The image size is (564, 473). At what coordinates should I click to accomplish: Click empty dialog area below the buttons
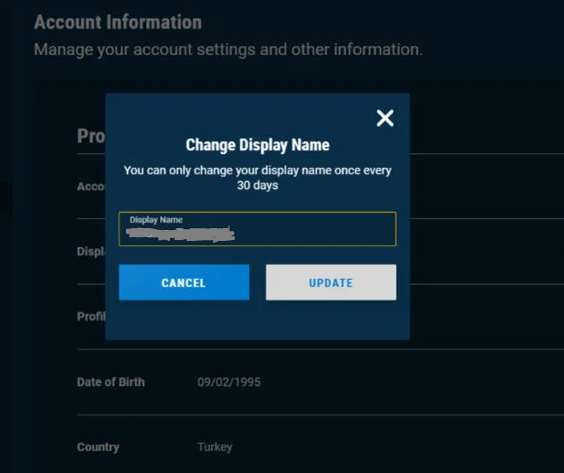coord(258,319)
